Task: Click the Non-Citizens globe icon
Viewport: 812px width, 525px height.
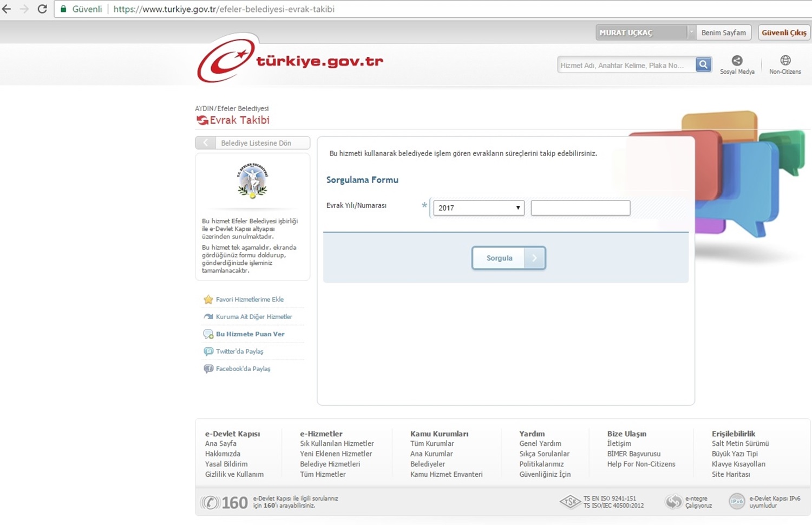Action: pyautogui.click(x=785, y=60)
